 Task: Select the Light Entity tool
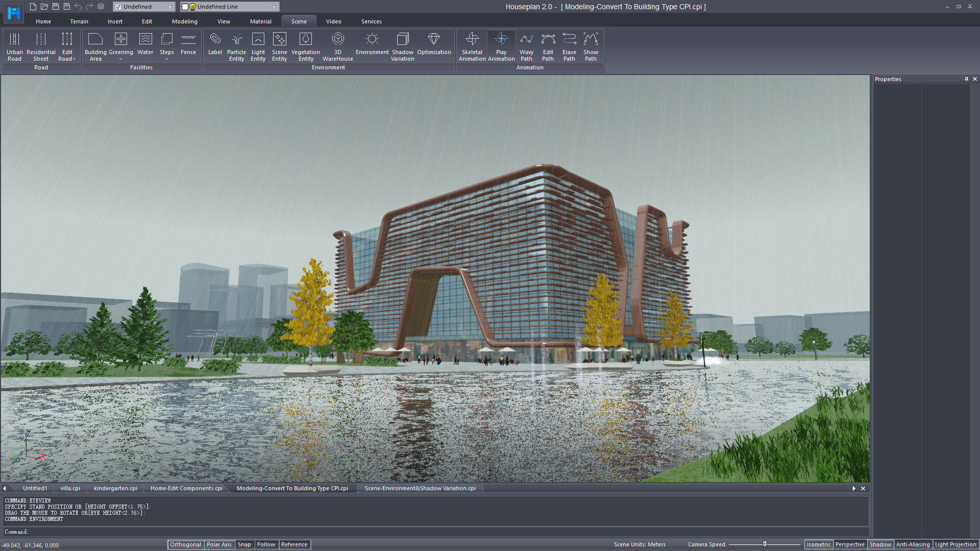pyautogui.click(x=258, y=46)
